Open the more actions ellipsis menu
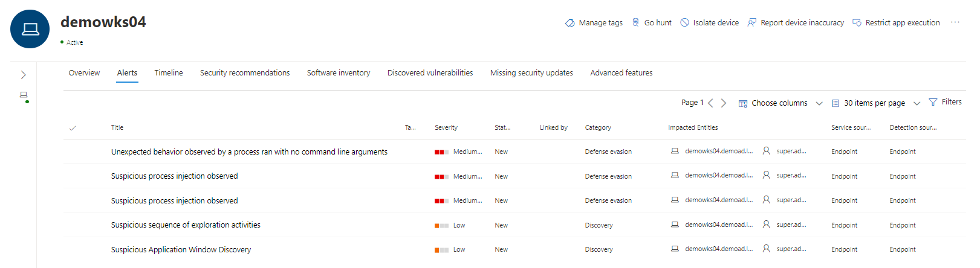The height and width of the screenshot is (268, 980). [955, 22]
